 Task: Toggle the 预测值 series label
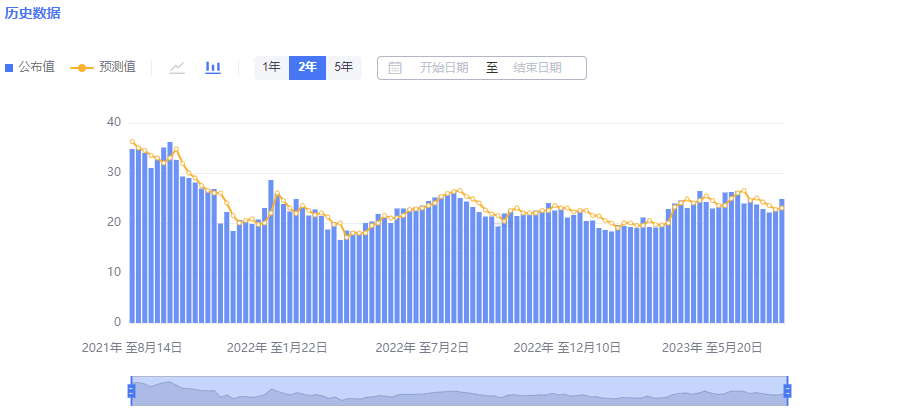pos(117,67)
